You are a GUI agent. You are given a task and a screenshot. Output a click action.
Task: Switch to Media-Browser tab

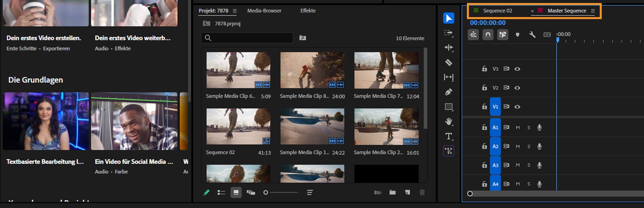(x=264, y=11)
